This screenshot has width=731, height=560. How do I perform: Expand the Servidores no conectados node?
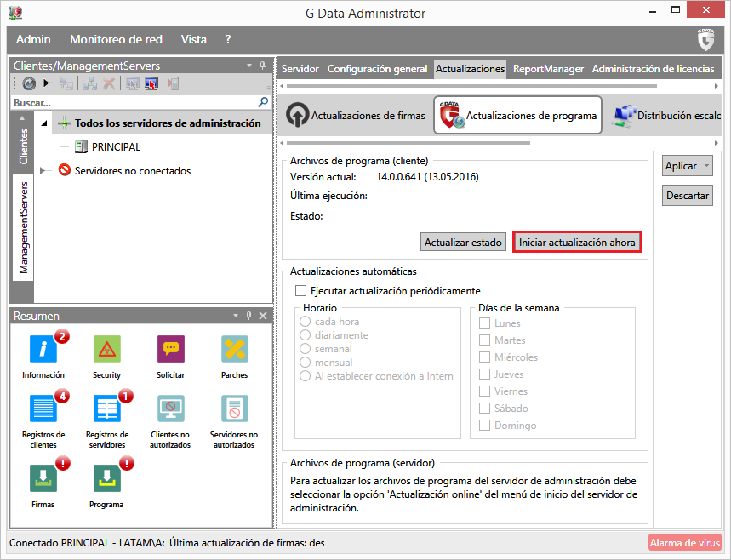pyautogui.click(x=44, y=171)
